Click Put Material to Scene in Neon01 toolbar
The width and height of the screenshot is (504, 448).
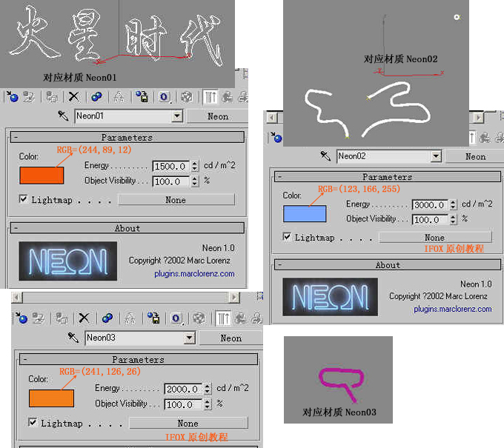click(x=29, y=97)
